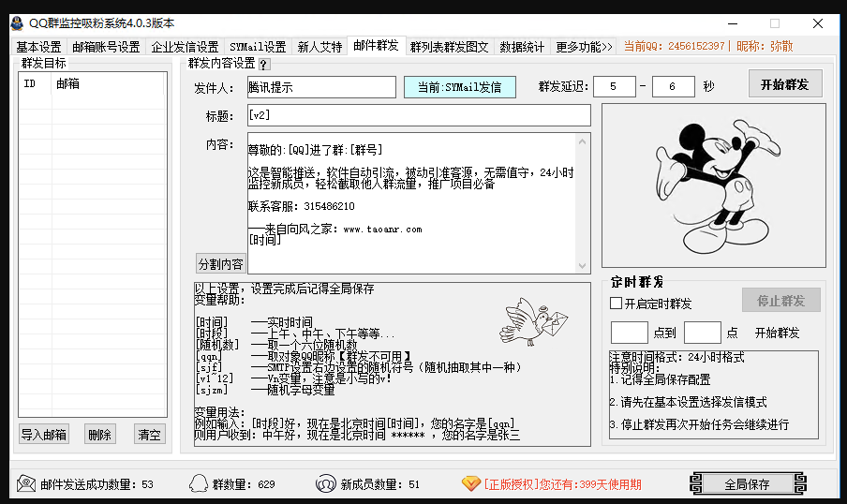Enable the 开启定时群发 checkbox

[616, 303]
